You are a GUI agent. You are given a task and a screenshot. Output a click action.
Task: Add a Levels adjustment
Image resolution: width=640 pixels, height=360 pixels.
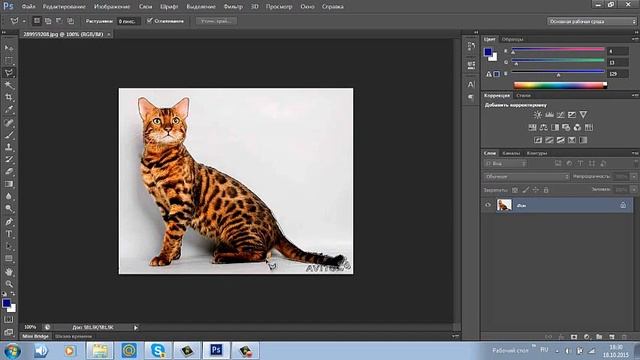549,115
